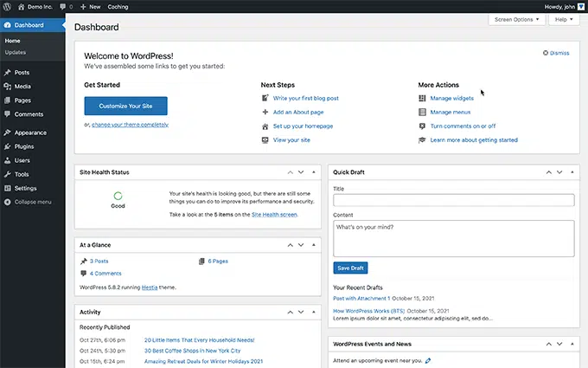The image size is (588, 368).
Task: Click the Tools wrench icon
Action: (x=7, y=174)
